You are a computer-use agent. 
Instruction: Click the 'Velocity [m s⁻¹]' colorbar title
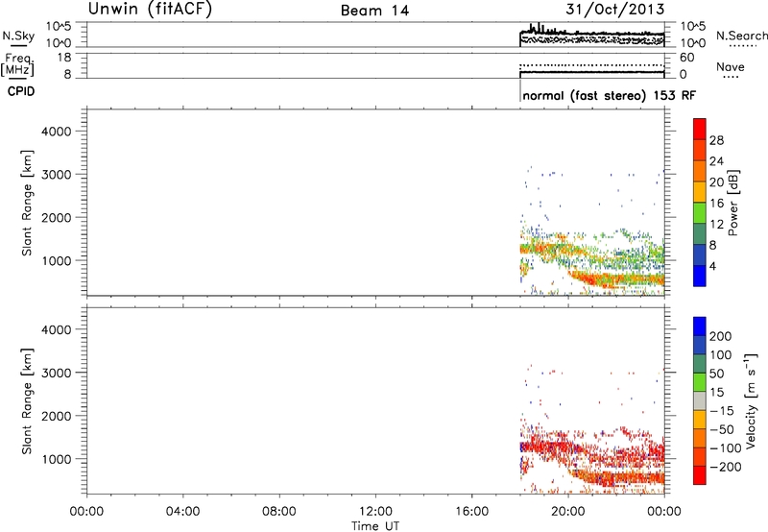(x=750, y=400)
